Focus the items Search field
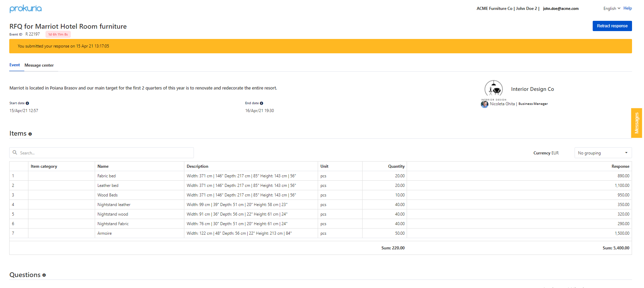 (x=102, y=153)
